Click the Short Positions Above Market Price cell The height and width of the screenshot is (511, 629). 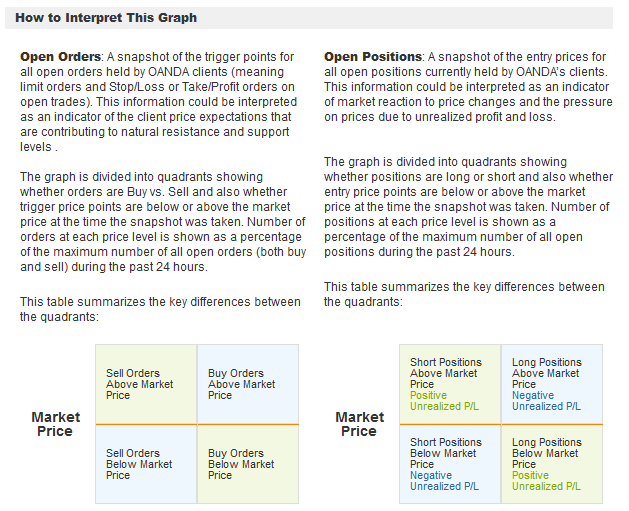click(x=450, y=384)
